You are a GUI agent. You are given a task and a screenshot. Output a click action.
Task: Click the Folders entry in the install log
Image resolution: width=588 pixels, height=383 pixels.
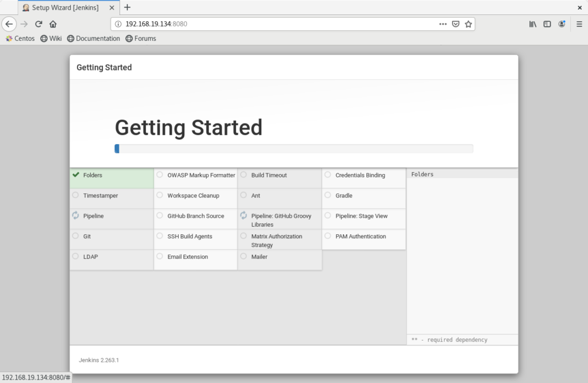coord(422,174)
